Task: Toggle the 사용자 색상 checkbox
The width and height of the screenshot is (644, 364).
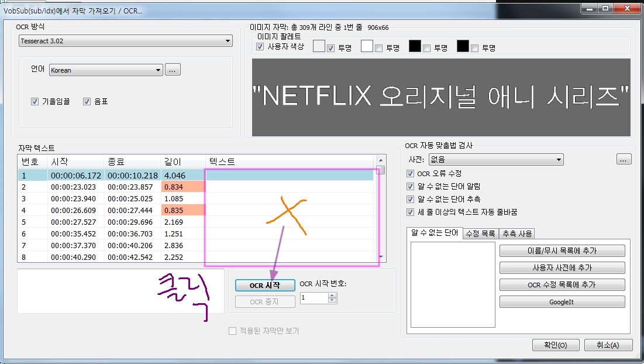Action: tap(260, 46)
